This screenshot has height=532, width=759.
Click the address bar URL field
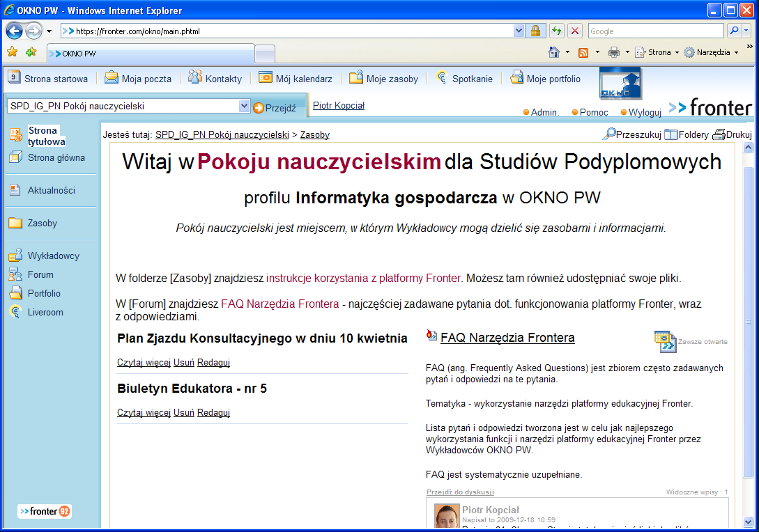coord(286,31)
